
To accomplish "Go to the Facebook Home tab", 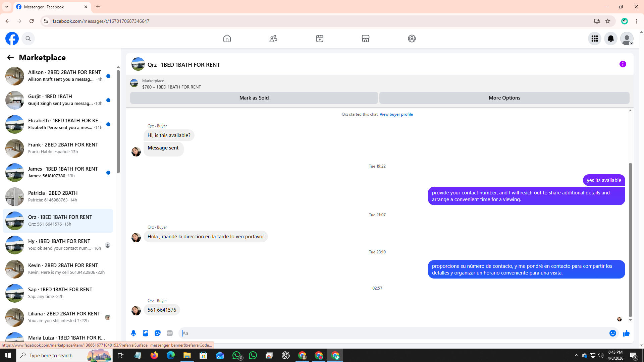I will pyautogui.click(x=227, y=39).
